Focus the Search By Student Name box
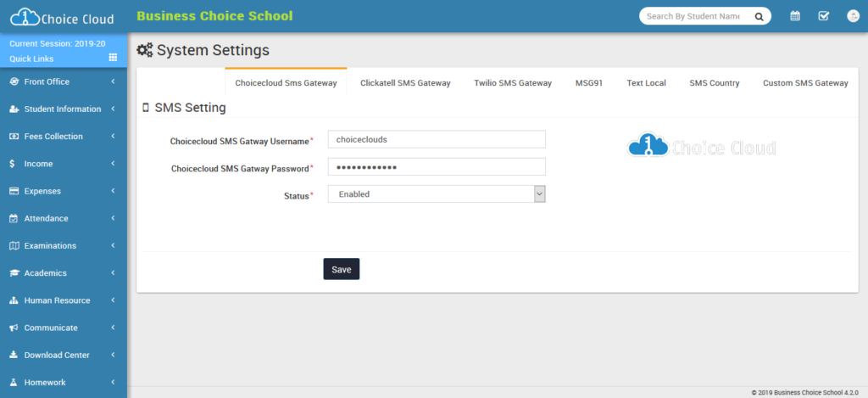Screen dimensions: 868x398 click(x=695, y=17)
